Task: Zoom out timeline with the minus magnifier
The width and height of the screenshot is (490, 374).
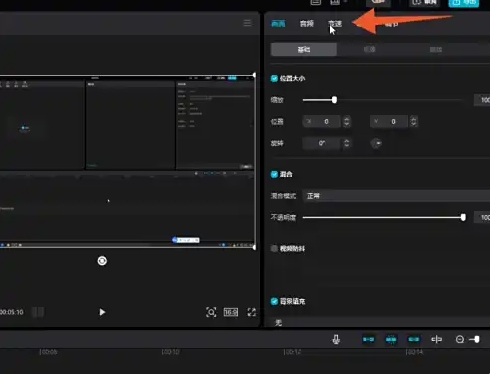Action: tap(460, 339)
